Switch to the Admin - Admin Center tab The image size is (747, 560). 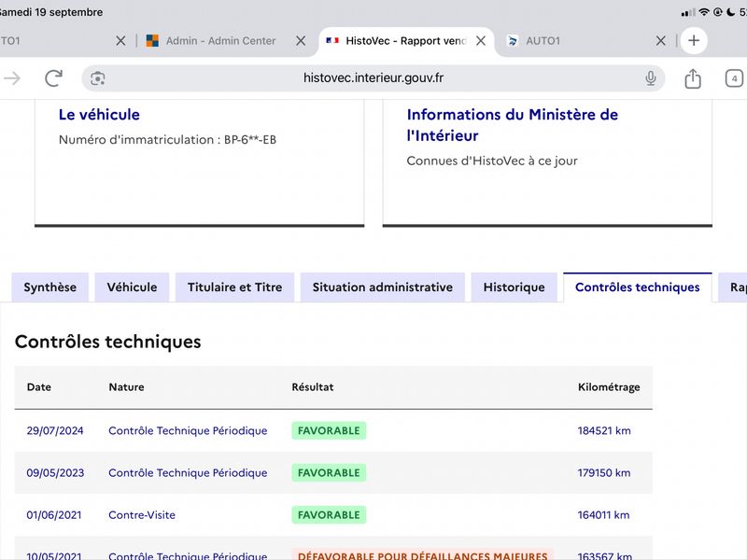tap(212, 40)
